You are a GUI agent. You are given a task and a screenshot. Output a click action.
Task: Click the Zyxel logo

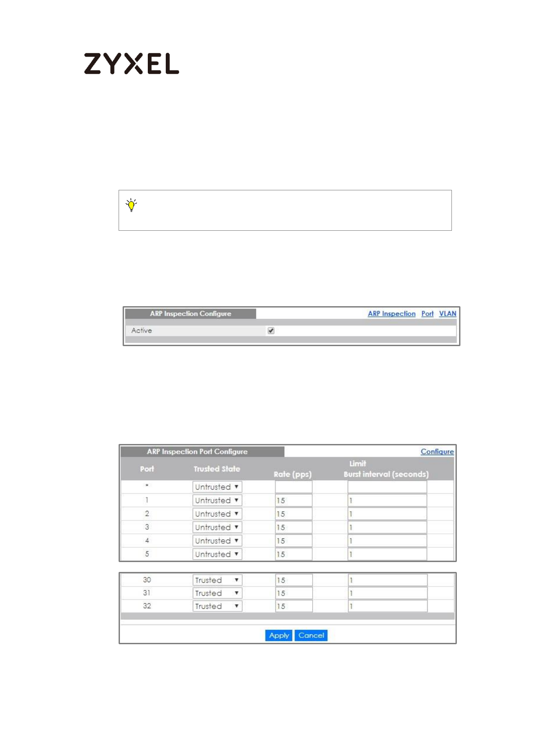[131, 63]
